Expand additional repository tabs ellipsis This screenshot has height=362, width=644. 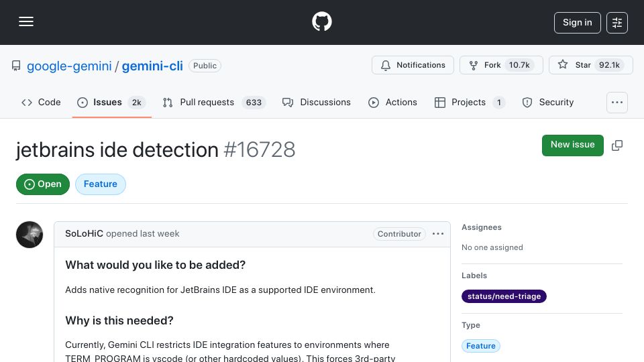[x=617, y=102]
